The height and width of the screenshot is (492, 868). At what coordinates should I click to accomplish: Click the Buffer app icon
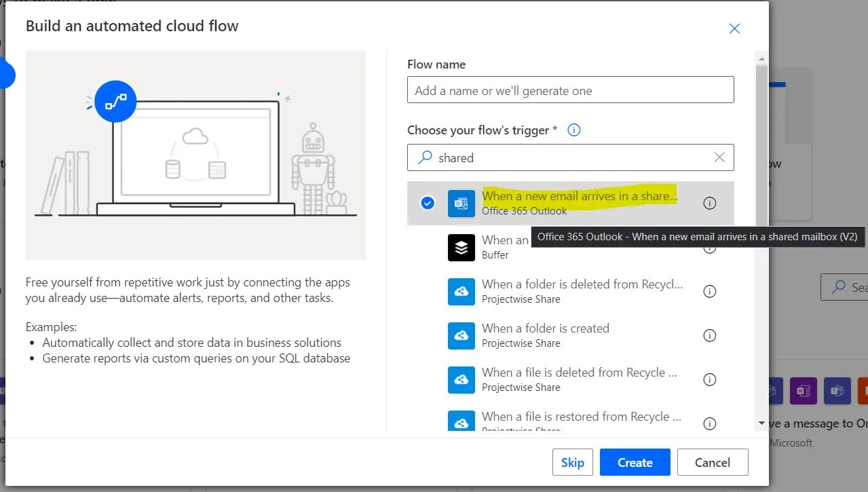[461, 247]
